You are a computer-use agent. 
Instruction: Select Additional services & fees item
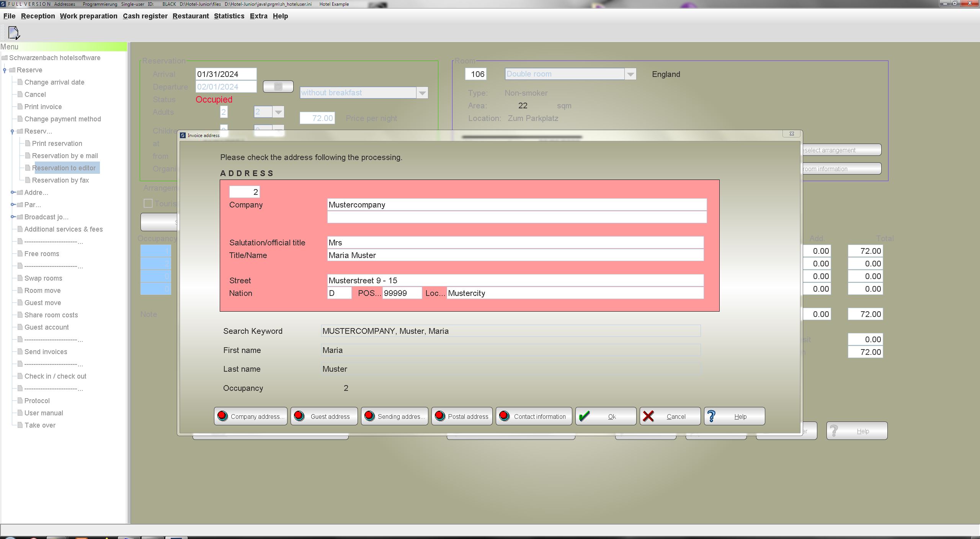click(x=64, y=229)
